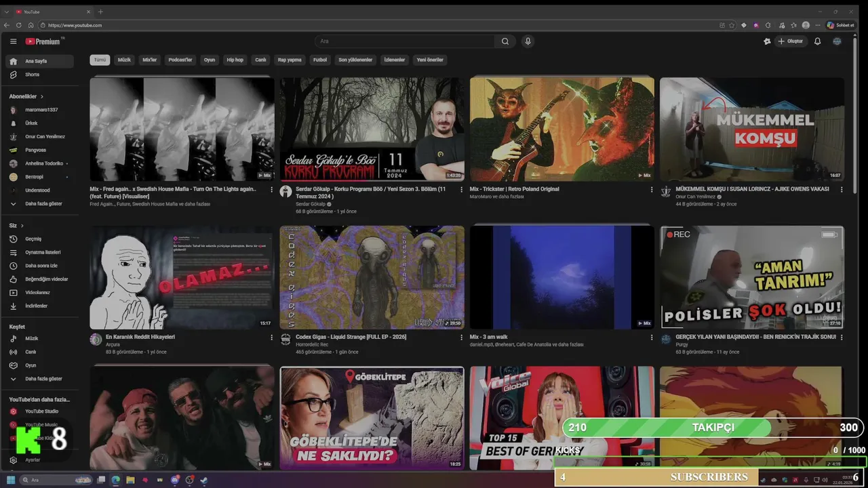The height and width of the screenshot is (488, 868).
Task: Open Anhelina Todoriko subscription channel
Action: coord(38,163)
